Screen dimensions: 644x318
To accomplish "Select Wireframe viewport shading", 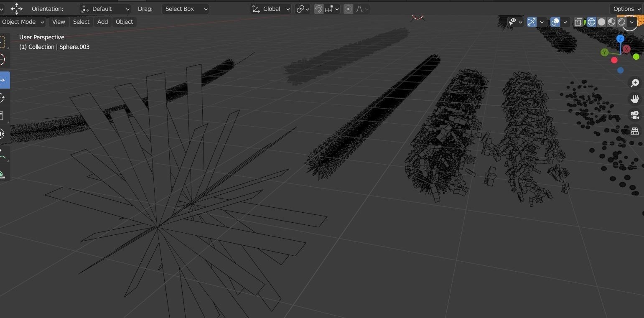I will click(591, 22).
